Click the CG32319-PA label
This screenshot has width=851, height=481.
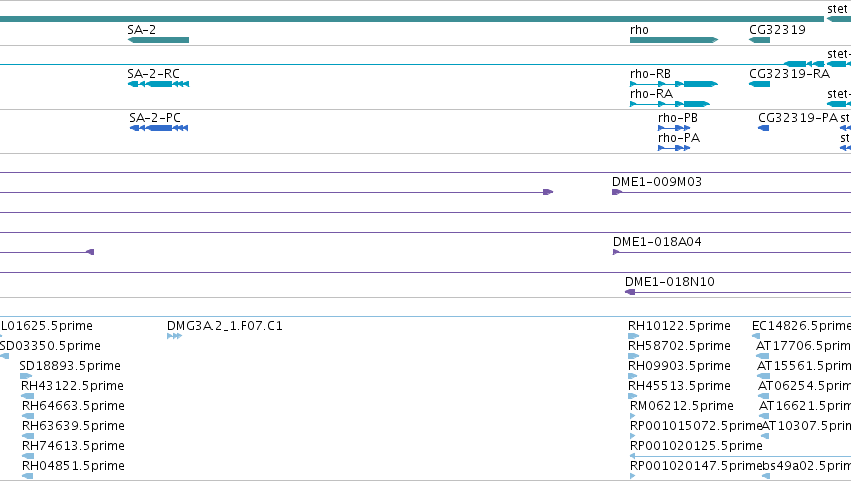[798, 118]
